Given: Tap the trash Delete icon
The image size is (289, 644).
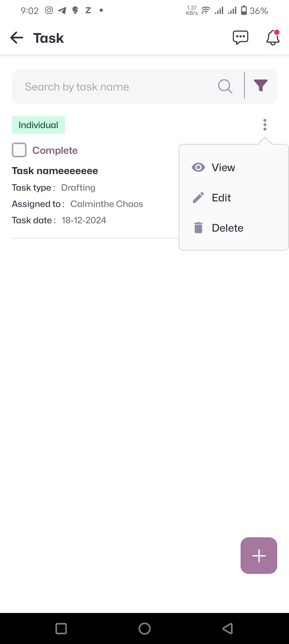Looking at the screenshot, I should 198,228.
